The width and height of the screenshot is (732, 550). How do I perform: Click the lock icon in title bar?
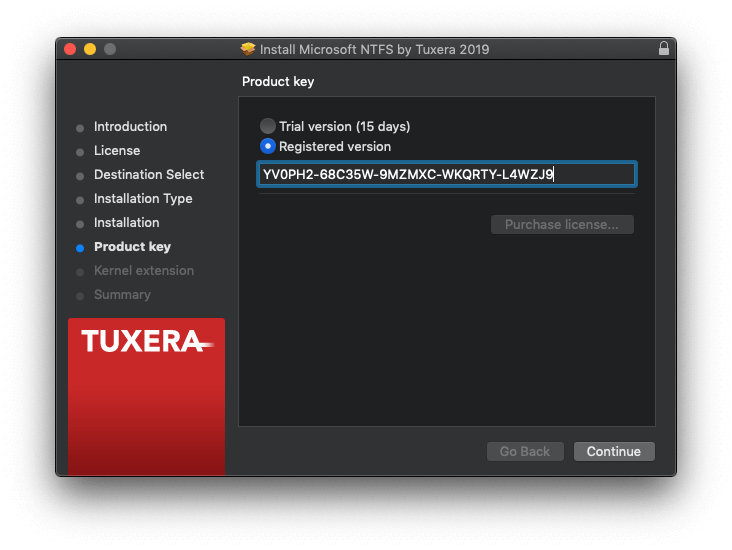pyautogui.click(x=663, y=49)
